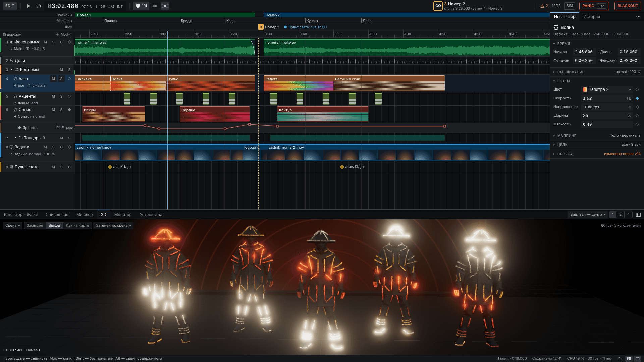The width and height of the screenshot is (644, 362).
Task: Click the Палитра 2 color swatch
Action: point(585,89)
